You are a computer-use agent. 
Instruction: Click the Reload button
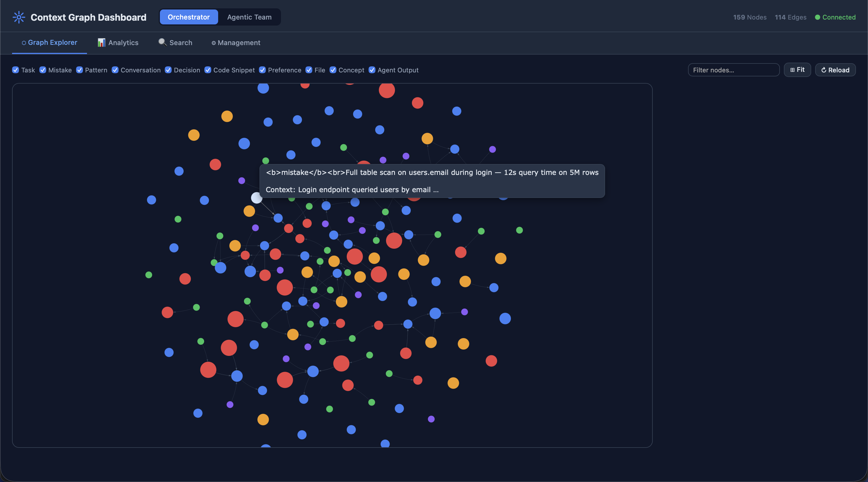pyautogui.click(x=835, y=70)
